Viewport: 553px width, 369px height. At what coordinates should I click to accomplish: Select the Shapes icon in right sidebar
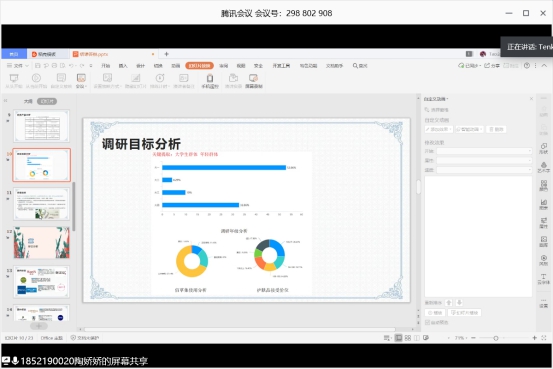543,148
